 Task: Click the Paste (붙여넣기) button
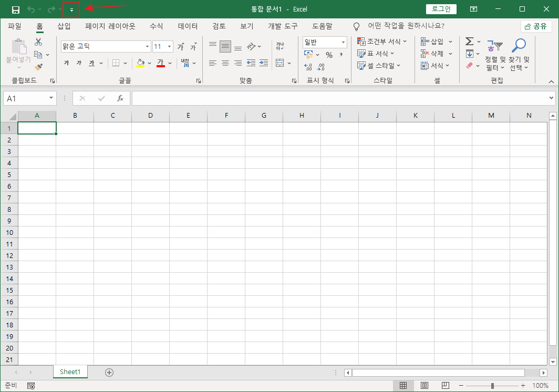[18, 54]
